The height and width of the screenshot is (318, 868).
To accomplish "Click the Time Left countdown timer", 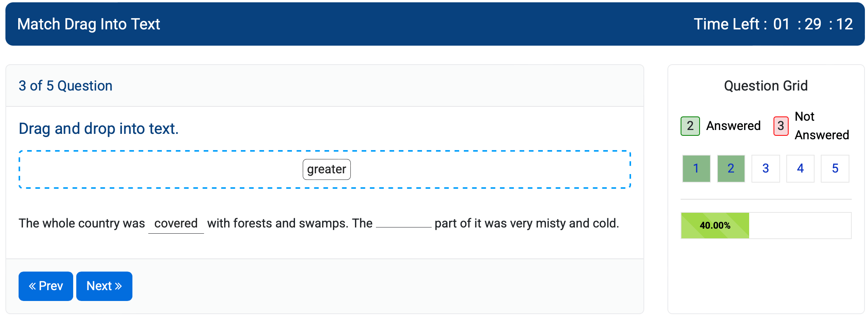I will coord(773,24).
